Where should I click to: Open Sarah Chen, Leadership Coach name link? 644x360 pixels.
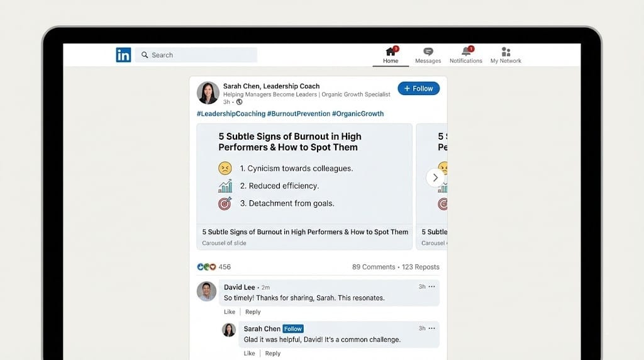click(271, 86)
